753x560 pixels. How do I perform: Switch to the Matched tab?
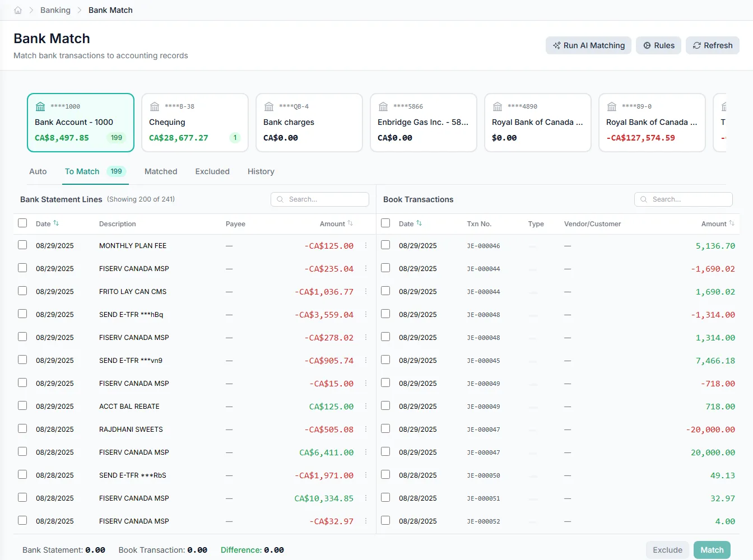(161, 171)
